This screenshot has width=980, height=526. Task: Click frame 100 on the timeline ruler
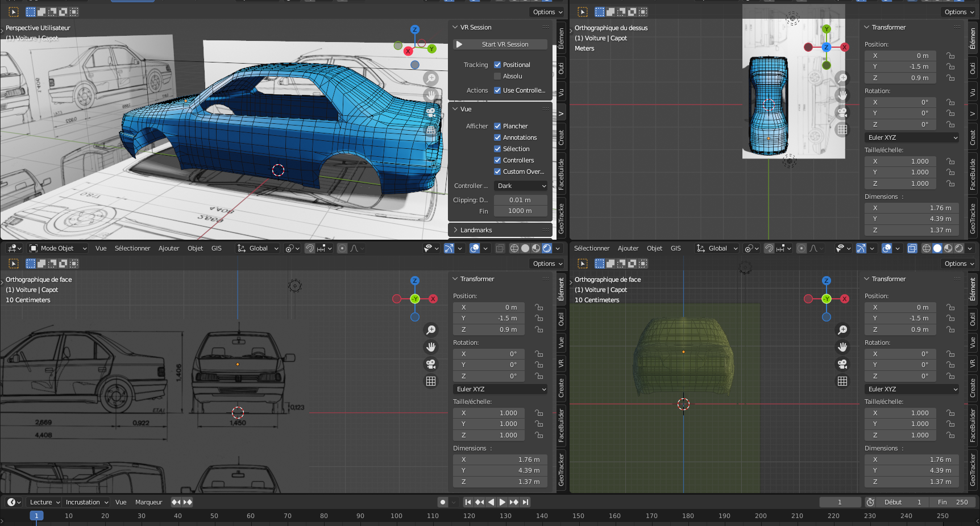click(x=396, y=516)
